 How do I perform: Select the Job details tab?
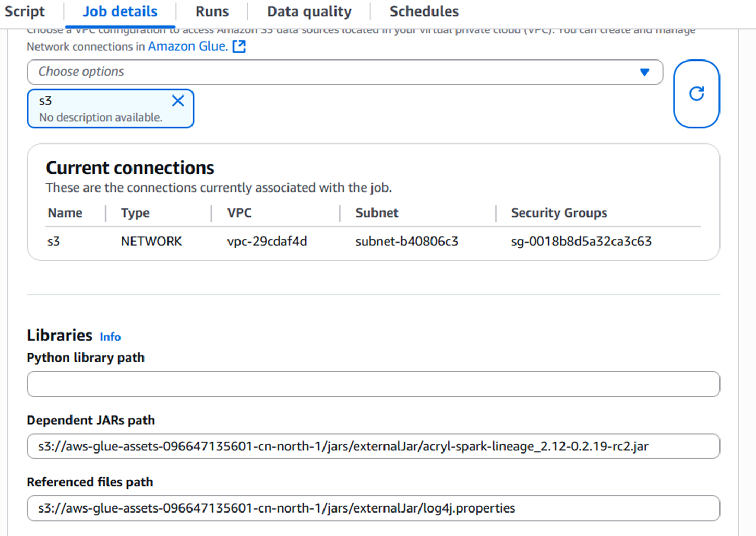point(120,11)
